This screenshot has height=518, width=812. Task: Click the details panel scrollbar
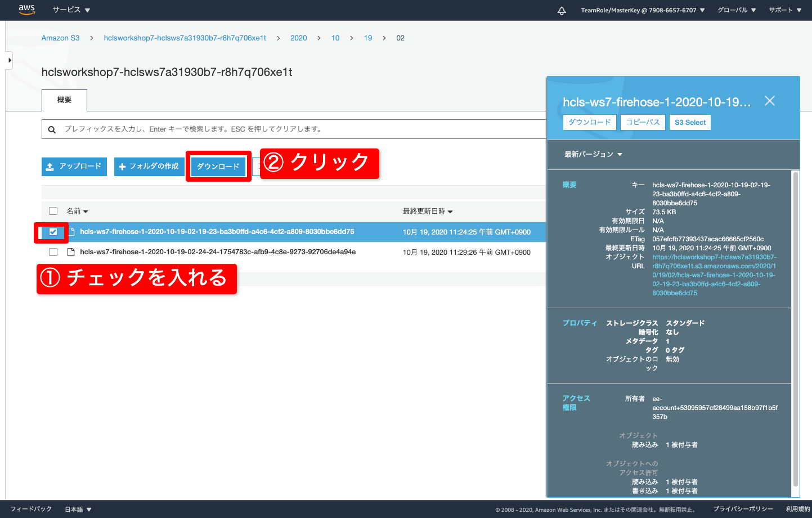pos(796,329)
